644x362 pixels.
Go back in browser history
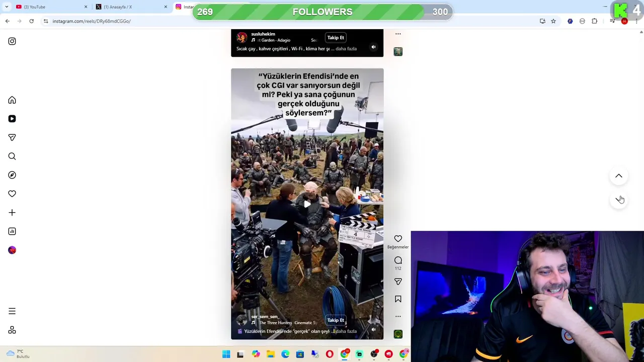coord(8,21)
